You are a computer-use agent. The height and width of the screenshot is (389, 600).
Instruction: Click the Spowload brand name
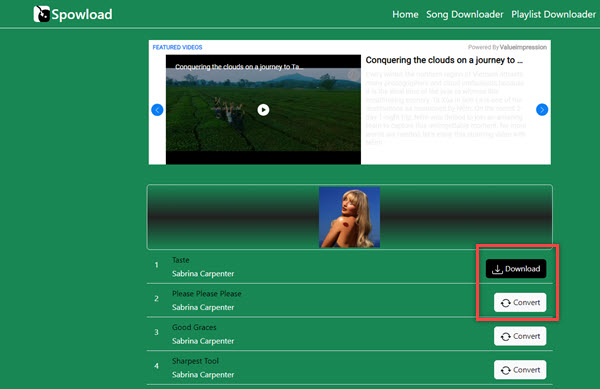(82, 15)
